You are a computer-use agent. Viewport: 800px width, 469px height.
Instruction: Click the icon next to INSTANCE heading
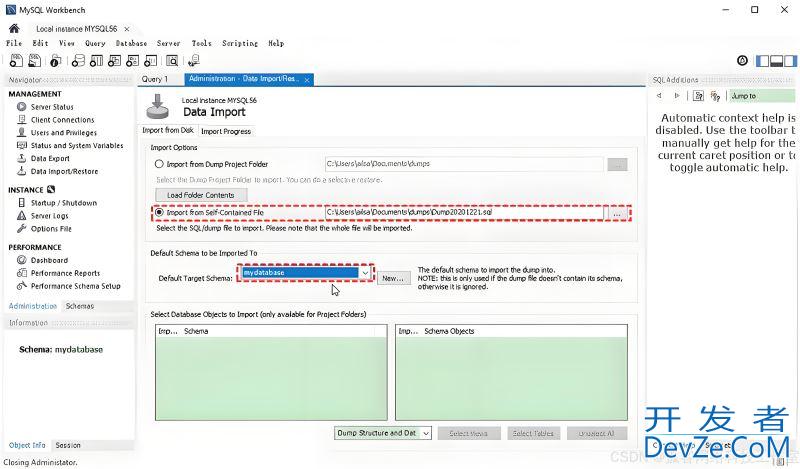[x=51, y=189]
